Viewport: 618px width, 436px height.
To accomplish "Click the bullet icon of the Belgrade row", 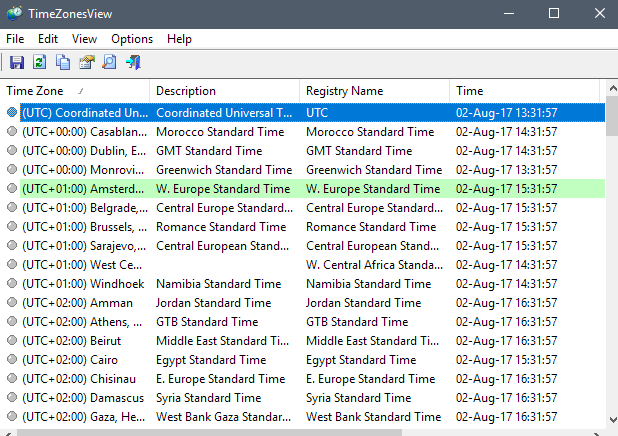I will point(12,207).
